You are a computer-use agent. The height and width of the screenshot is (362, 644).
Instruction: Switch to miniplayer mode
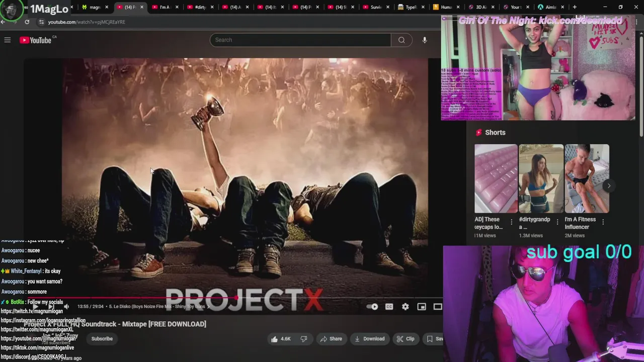click(422, 307)
